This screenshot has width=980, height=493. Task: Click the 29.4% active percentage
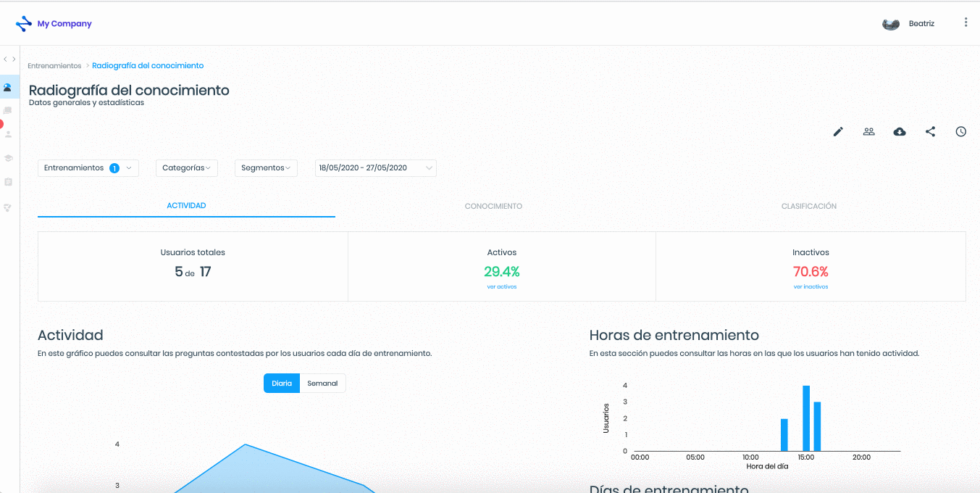(502, 272)
